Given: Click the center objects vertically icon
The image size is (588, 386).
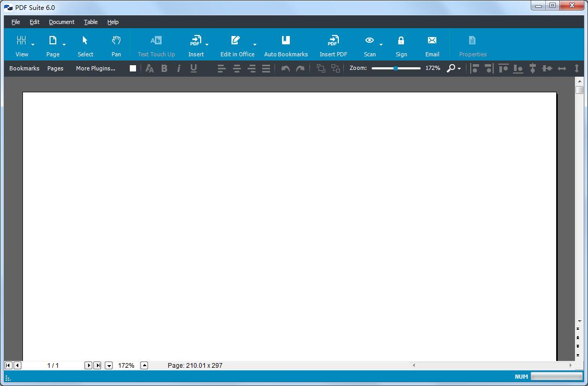Looking at the screenshot, I should pos(533,68).
